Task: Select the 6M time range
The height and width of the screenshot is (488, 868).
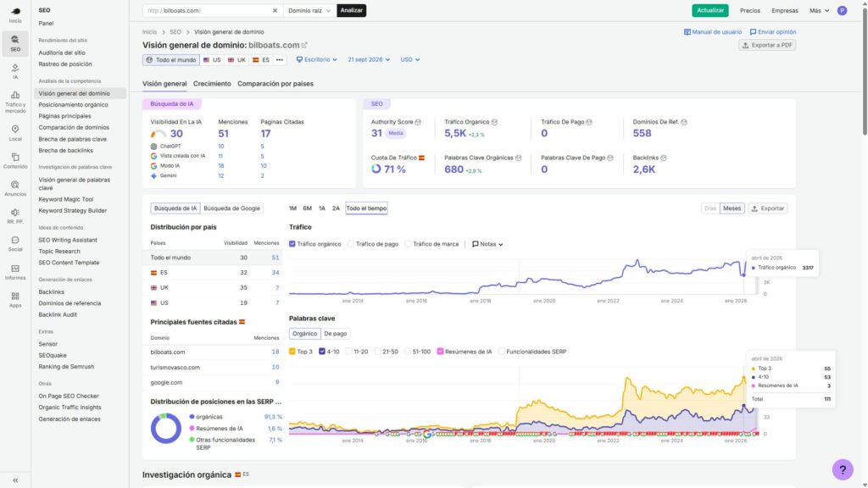Action: (x=307, y=208)
